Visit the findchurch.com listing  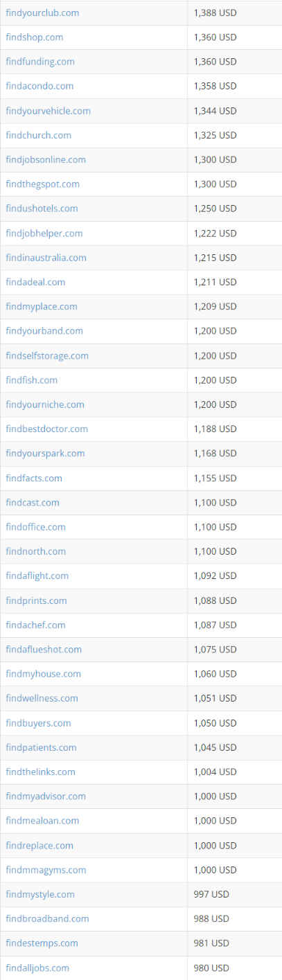point(38,135)
